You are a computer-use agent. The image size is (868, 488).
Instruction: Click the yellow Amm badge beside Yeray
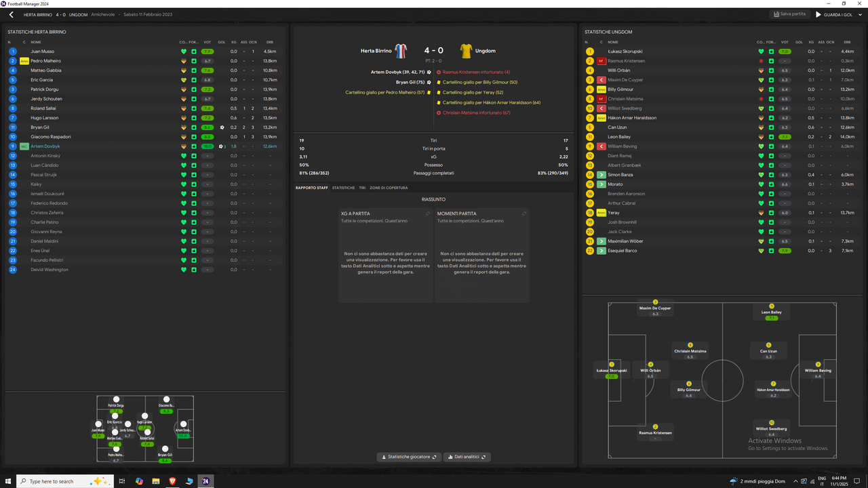pos(601,213)
